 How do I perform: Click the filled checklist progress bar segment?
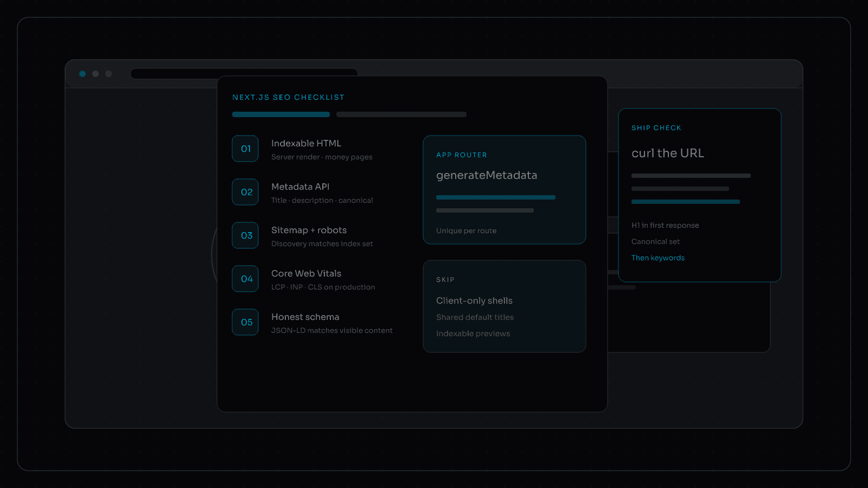coord(281,114)
